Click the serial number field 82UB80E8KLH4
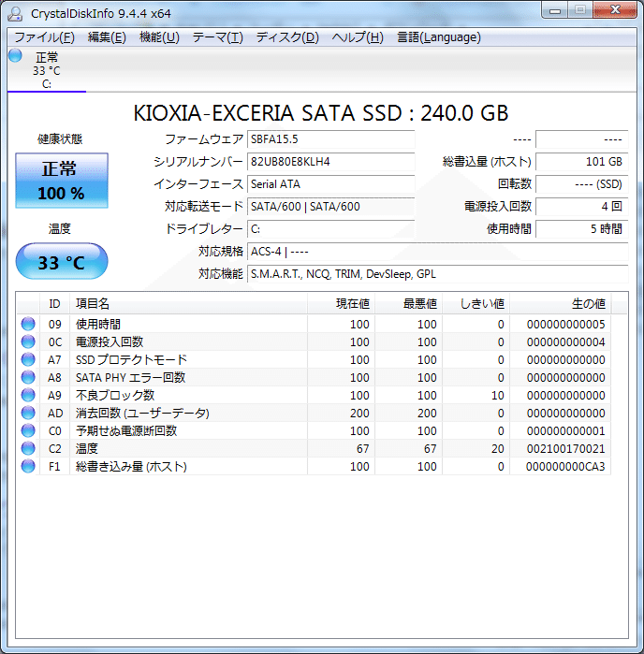The height and width of the screenshot is (654, 644). tap(331, 162)
